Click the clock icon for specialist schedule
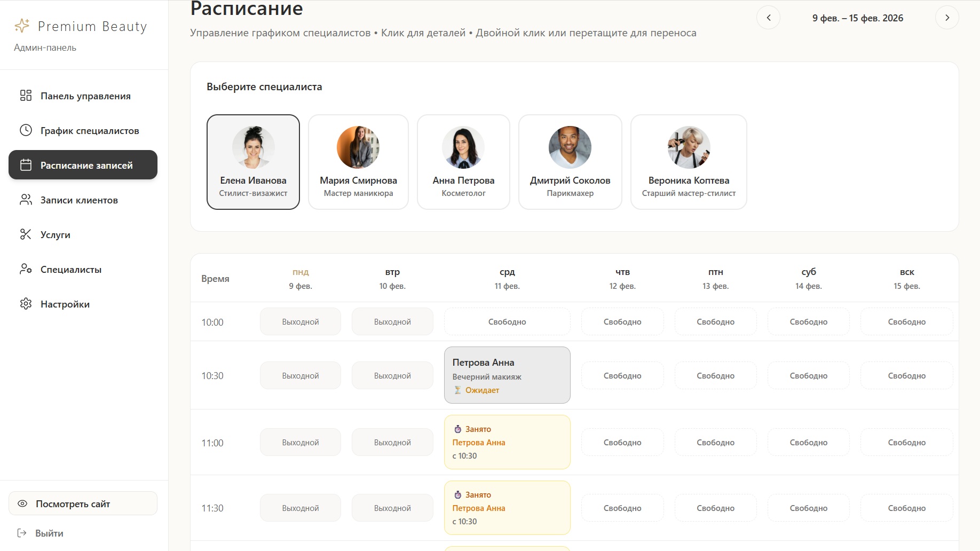 tap(26, 130)
